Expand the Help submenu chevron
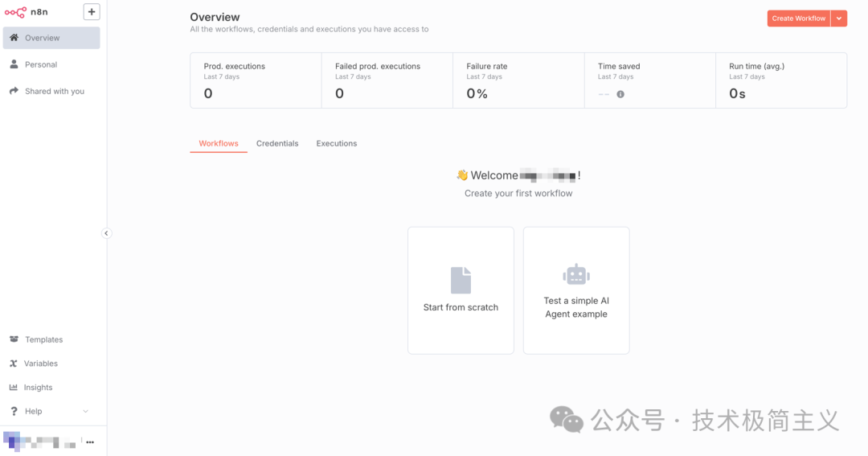Screen dimensions: 868x456 click(x=85, y=411)
